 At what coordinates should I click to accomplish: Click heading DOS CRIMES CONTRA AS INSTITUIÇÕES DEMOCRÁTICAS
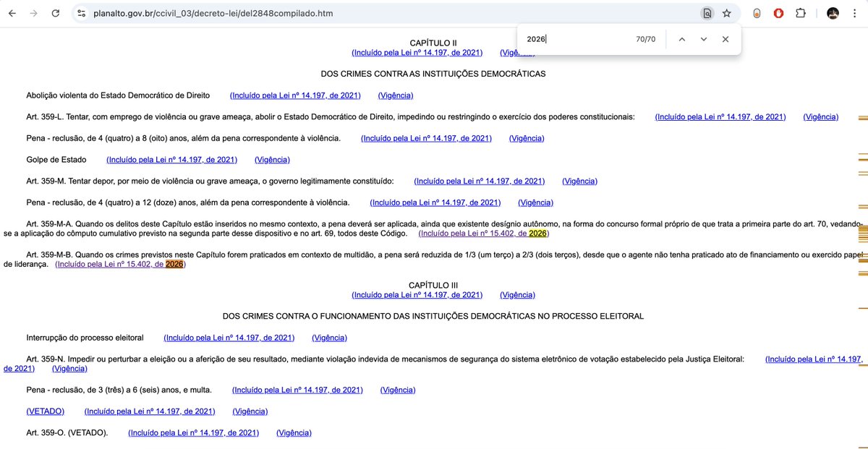[x=433, y=74]
